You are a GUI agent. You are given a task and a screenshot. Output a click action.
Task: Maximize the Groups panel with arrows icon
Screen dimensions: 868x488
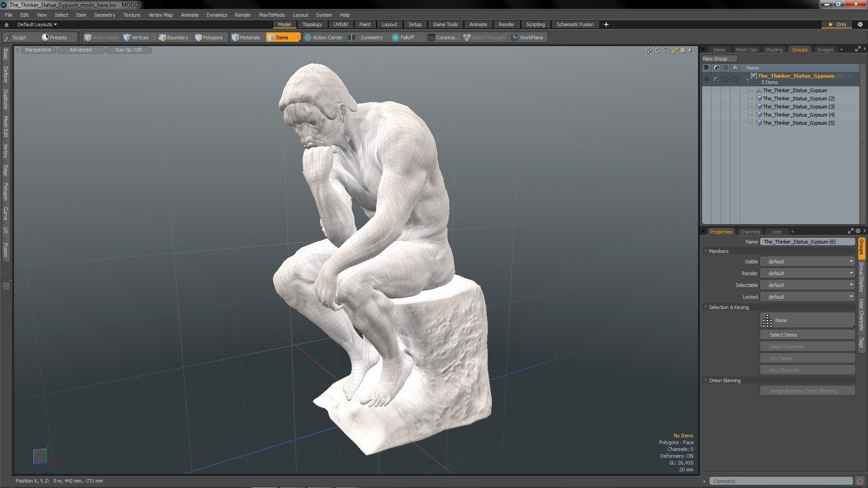858,49
